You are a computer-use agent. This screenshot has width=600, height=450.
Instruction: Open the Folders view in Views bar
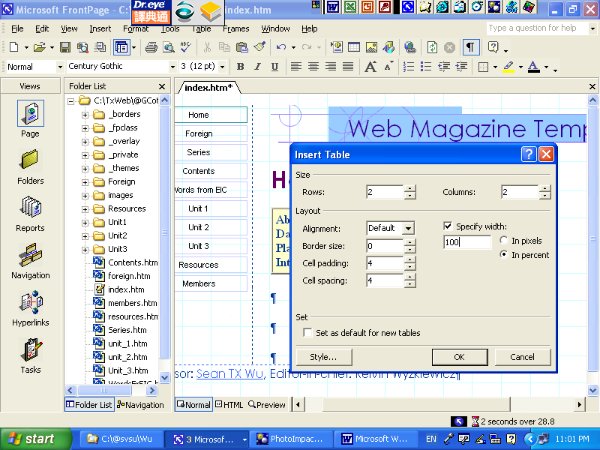pyautogui.click(x=30, y=163)
